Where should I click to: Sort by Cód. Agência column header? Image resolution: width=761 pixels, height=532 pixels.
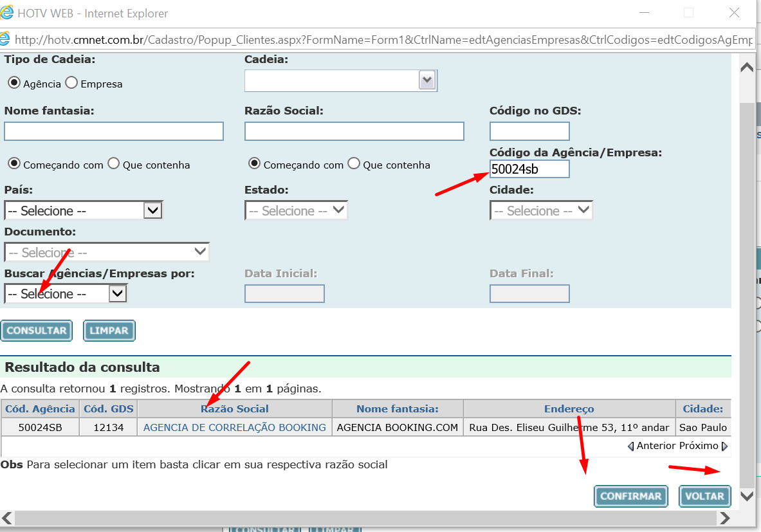[x=41, y=408]
